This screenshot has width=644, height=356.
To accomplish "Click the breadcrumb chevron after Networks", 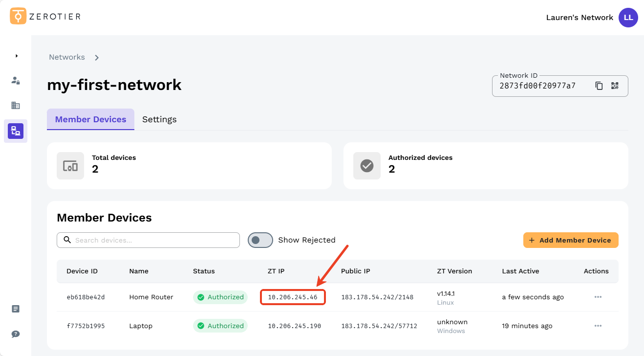I will click(97, 58).
